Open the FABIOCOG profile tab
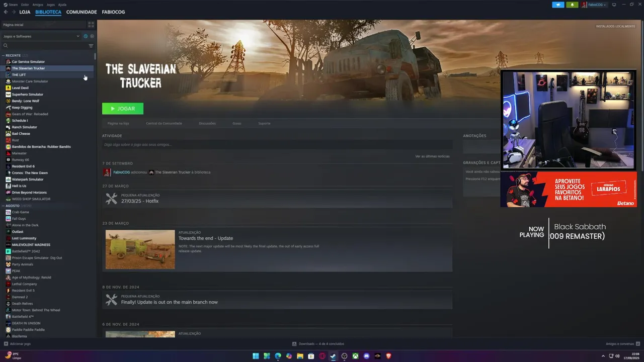This screenshot has height=362, width=644. point(113,12)
